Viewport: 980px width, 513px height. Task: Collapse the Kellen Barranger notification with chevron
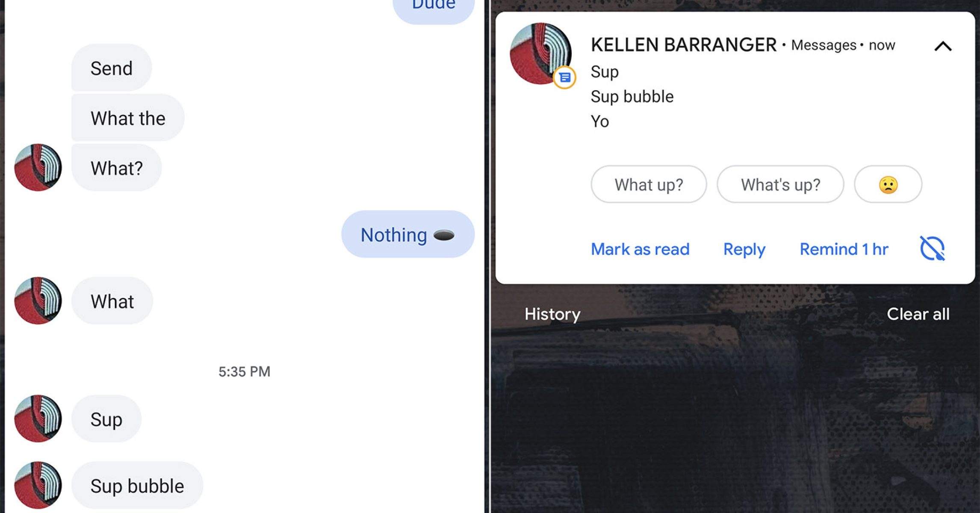point(943,46)
